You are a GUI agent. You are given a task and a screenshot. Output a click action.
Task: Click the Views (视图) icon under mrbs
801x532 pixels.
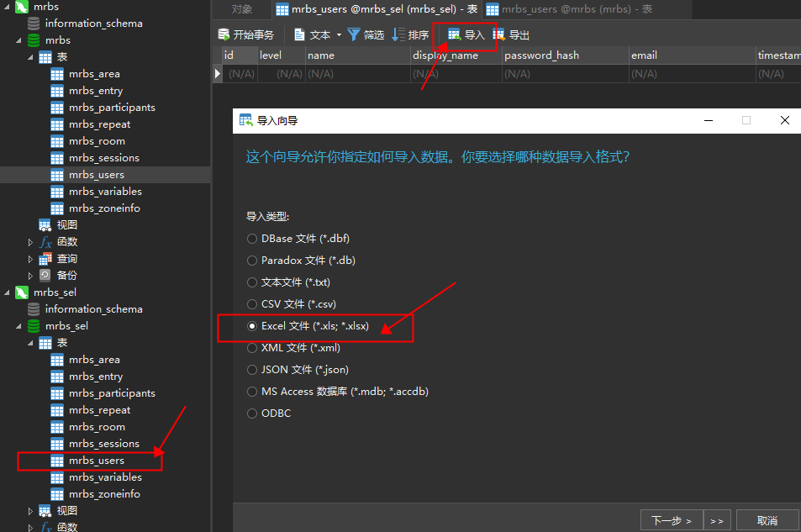pos(45,225)
